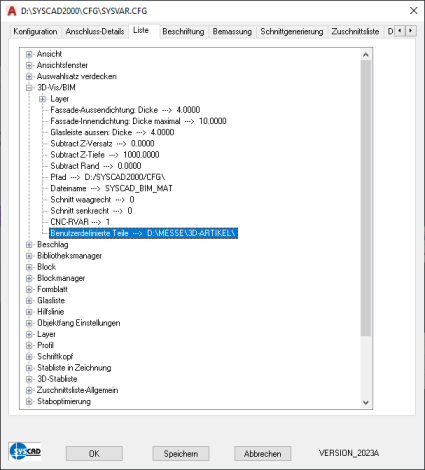Screen dimensions: 425x470
Task: Select the CNC-RVAR entry
Action: 80,222
